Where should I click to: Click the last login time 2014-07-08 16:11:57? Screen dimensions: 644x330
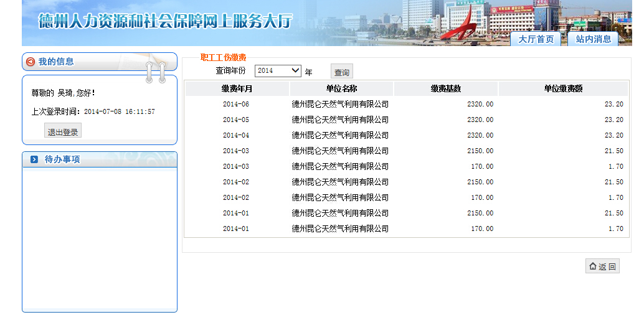pyautogui.click(x=119, y=112)
